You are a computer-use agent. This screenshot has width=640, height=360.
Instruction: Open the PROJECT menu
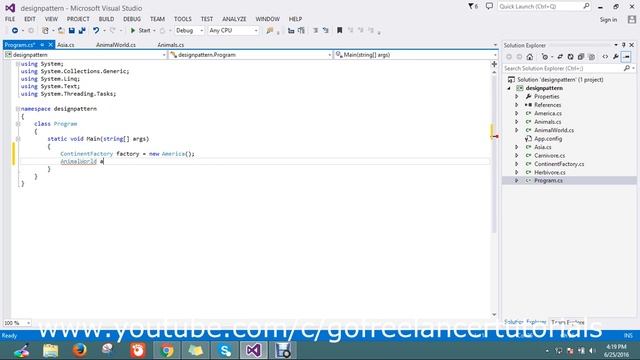(78, 19)
